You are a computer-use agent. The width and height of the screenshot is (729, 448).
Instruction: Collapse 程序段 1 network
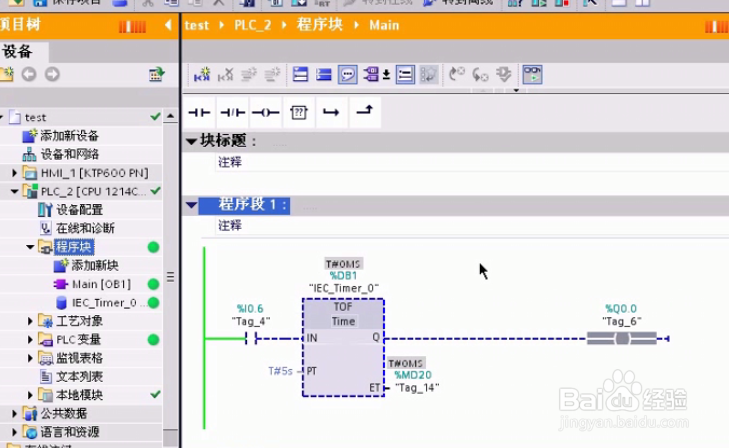pos(191,204)
